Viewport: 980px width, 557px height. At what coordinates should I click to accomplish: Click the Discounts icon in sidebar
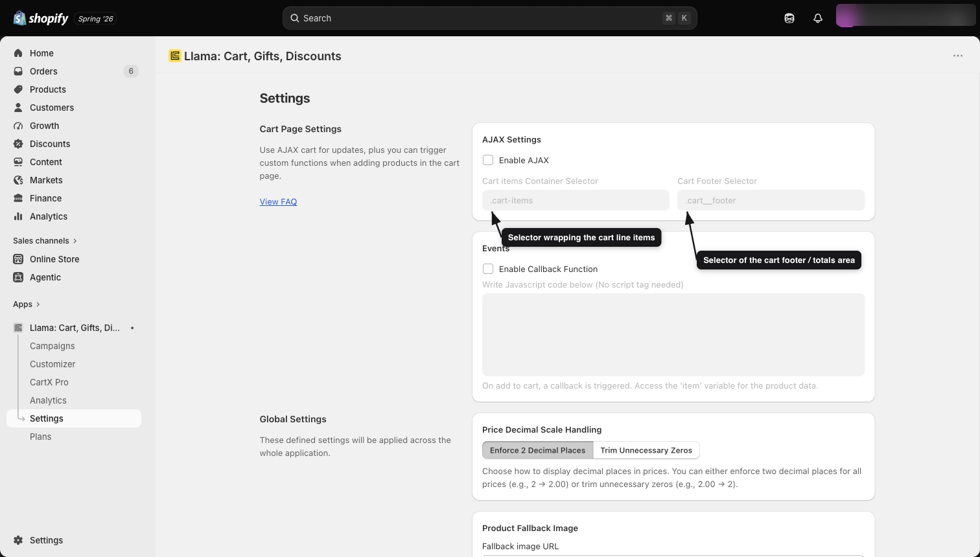pyautogui.click(x=18, y=144)
